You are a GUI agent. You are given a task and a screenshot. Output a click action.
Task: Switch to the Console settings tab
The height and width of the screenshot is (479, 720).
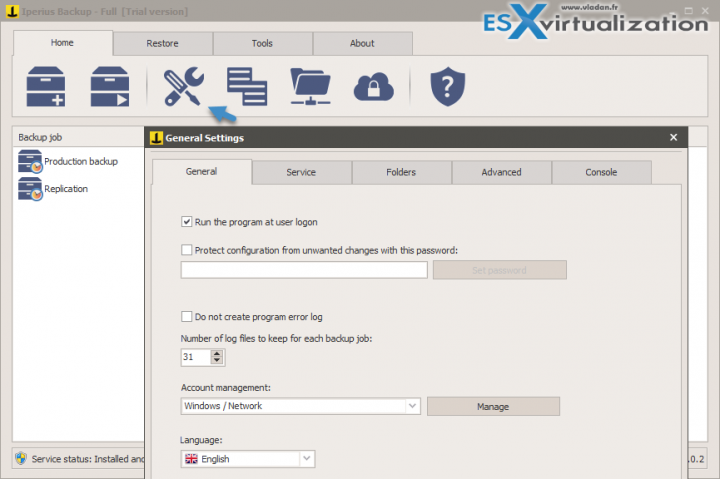[601, 172]
